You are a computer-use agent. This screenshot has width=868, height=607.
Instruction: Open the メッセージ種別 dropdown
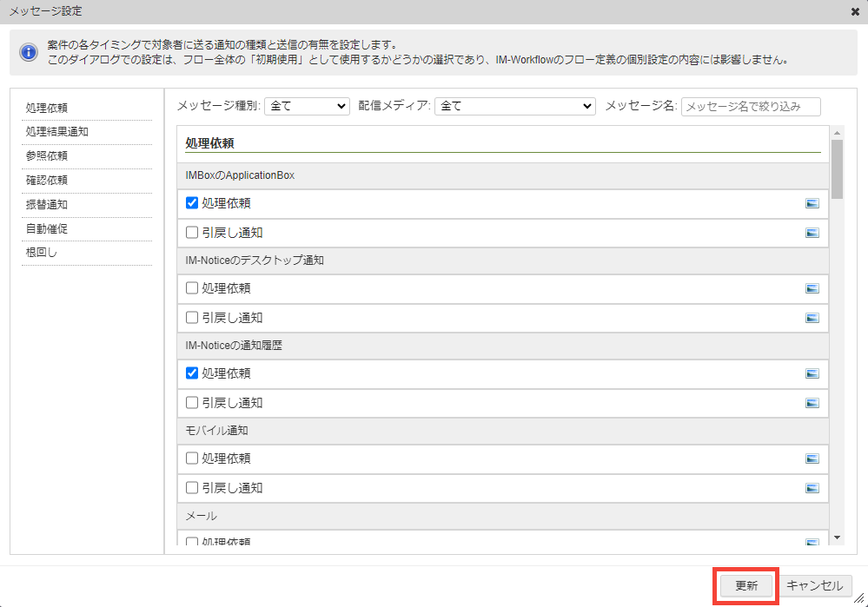tap(308, 106)
